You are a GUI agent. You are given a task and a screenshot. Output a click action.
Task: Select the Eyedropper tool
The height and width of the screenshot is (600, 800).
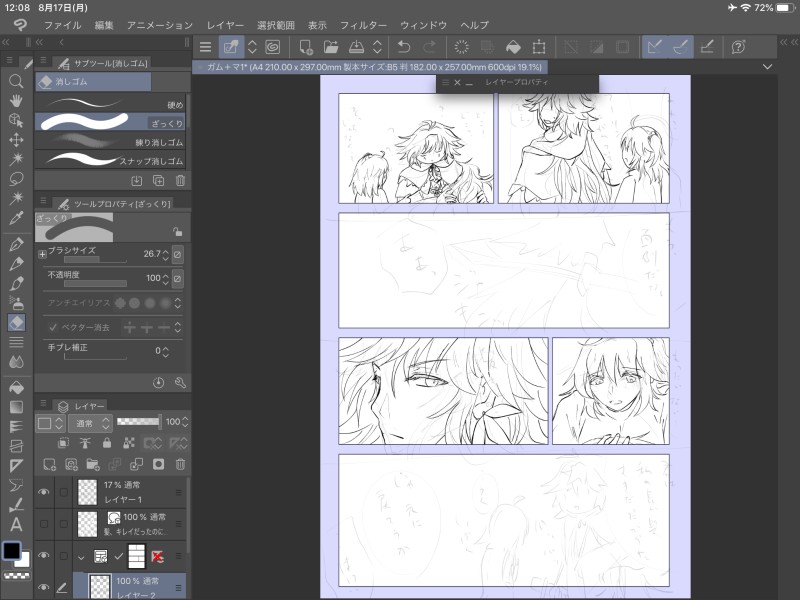(16, 218)
